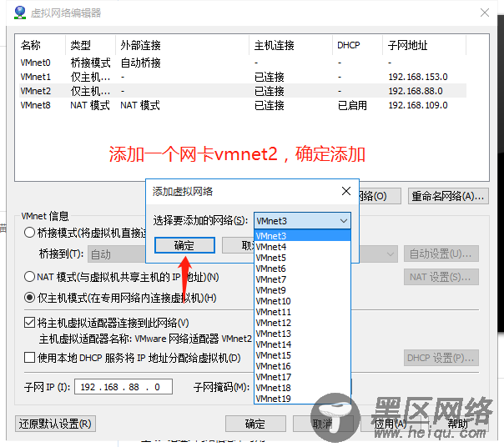This screenshot has height=447, width=504.
Task: Choose VMnet14 in dropdown list
Action: click(302, 344)
